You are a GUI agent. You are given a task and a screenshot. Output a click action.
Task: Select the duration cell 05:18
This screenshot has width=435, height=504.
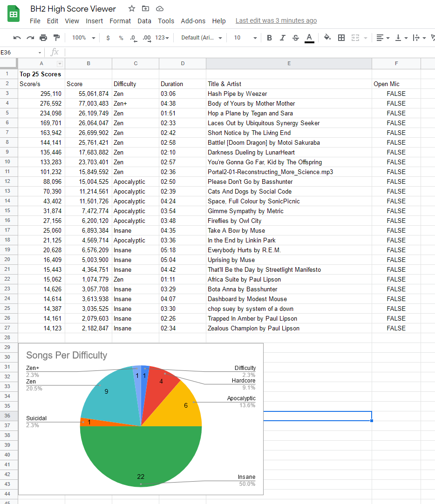click(183, 250)
